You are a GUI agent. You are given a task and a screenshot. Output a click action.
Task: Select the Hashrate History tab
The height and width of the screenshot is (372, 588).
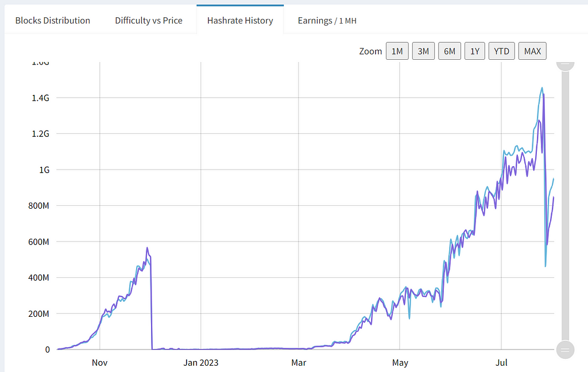[240, 21]
